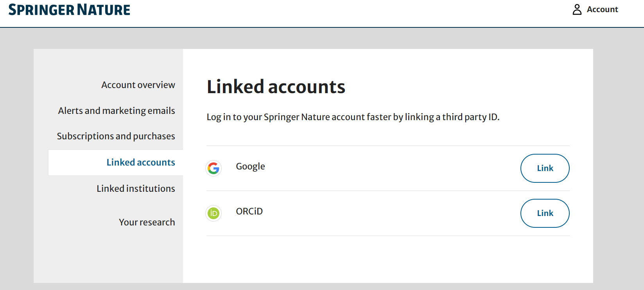
Task: Go to Account overview
Action: point(138,85)
